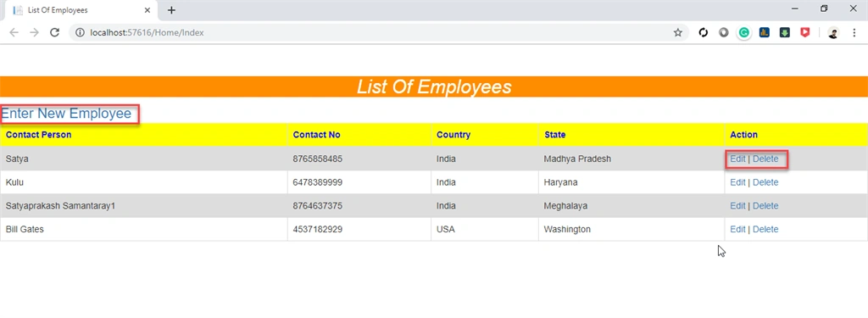Edit the Satya employee record
Image resolution: width=868 pixels, height=318 pixels.
point(737,159)
